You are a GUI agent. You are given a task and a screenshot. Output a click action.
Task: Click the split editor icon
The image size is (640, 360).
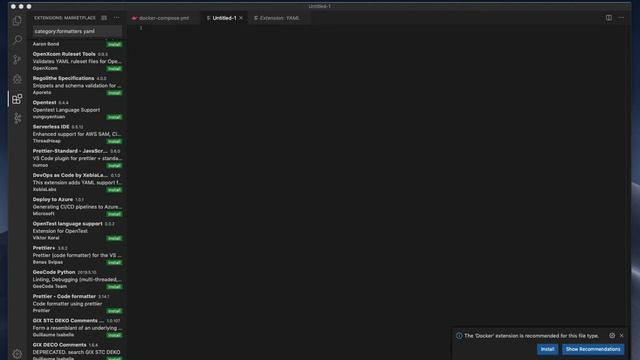[609, 18]
